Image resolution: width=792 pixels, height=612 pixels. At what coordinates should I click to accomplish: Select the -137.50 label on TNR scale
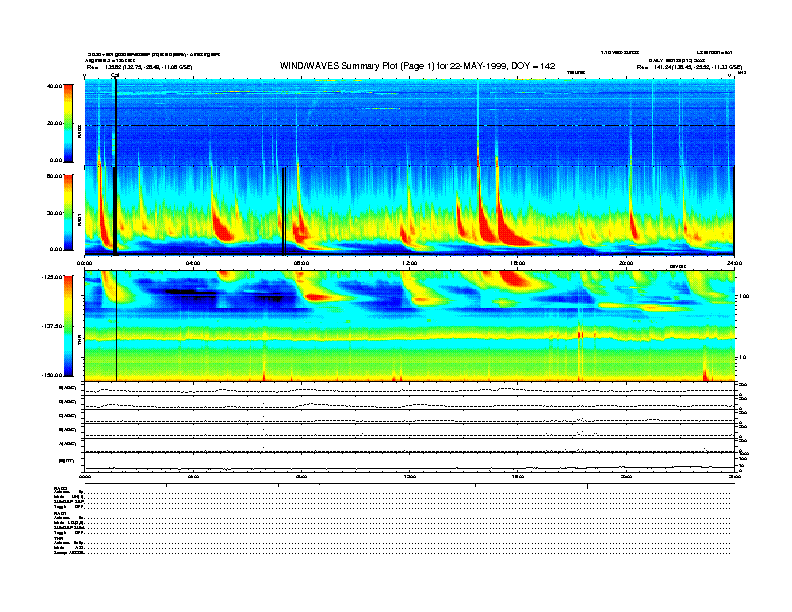(52, 326)
